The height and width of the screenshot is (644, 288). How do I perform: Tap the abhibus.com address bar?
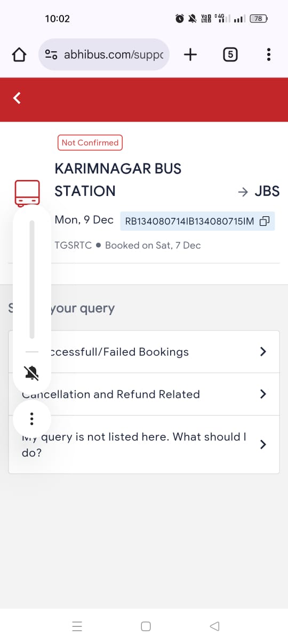click(x=104, y=54)
